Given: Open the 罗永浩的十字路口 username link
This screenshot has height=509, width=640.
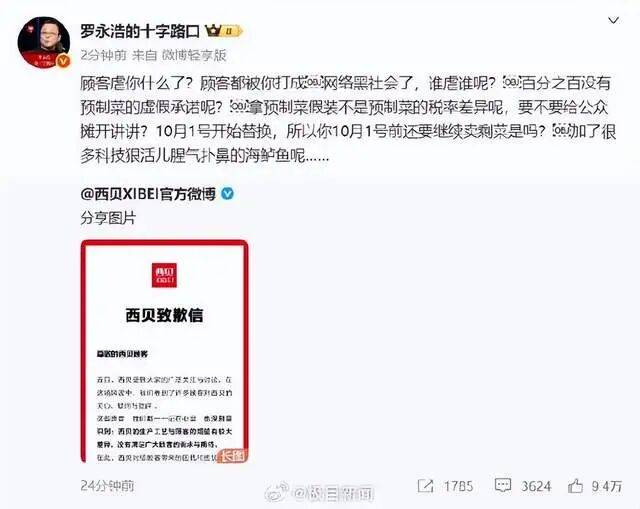Looking at the screenshot, I should coord(140,31).
